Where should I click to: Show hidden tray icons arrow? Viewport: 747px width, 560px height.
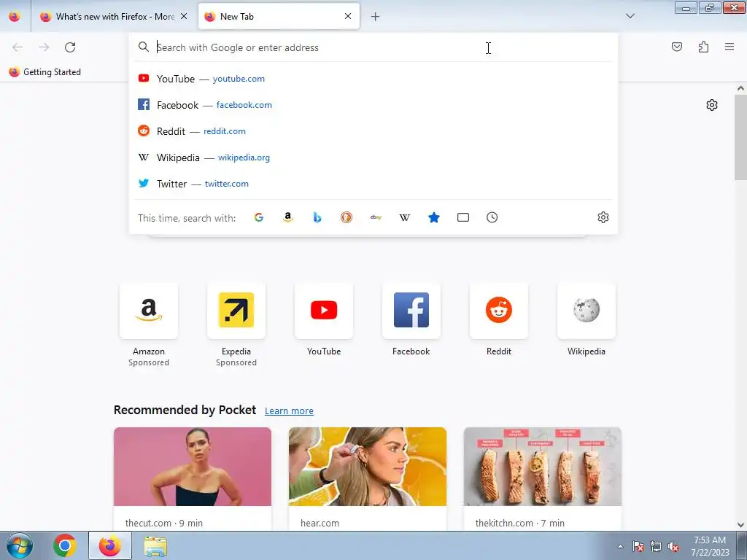(620, 546)
